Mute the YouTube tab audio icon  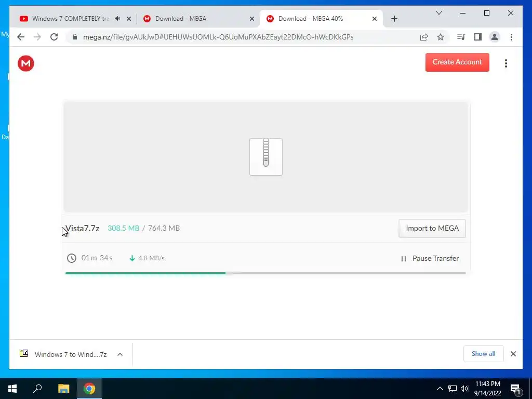[x=118, y=19]
